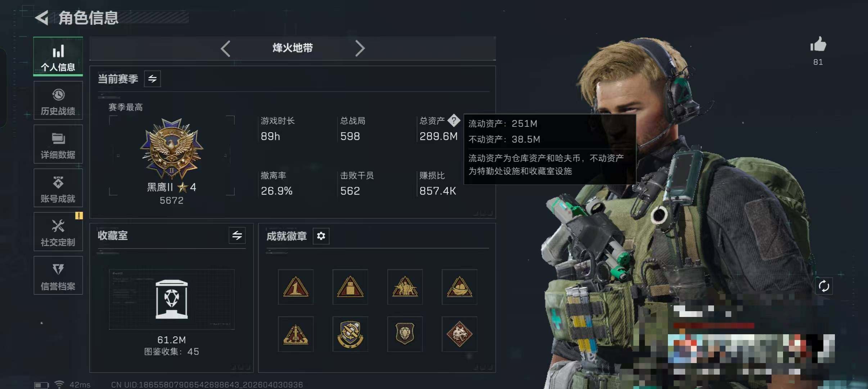
Task: Open the 详细数据 tab
Action: 58,144
